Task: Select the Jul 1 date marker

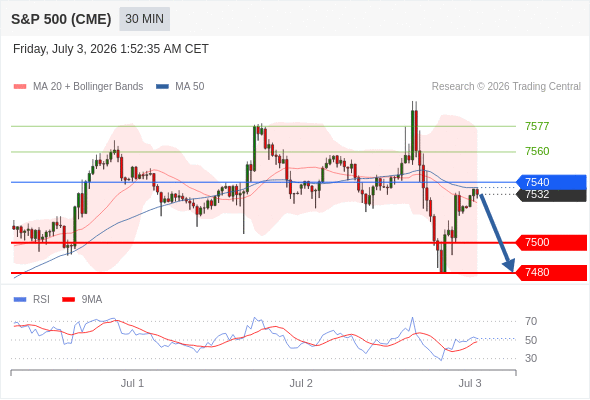Action: pyautogui.click(x=132, y=383)
